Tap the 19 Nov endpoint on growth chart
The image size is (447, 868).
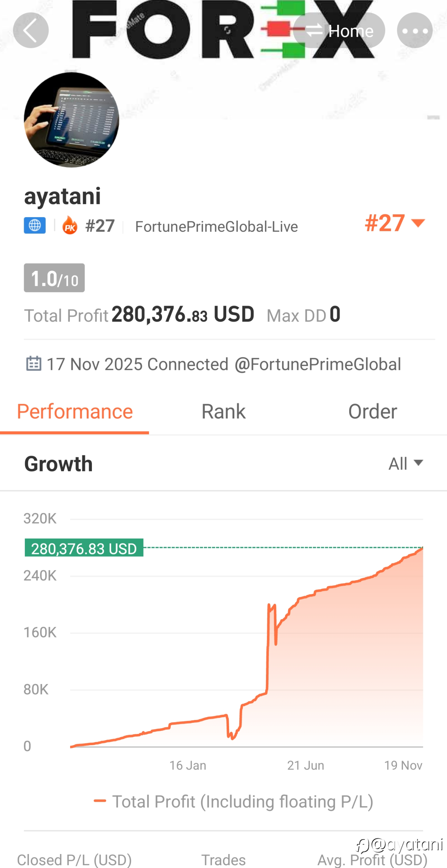pyautogui.click(x=422, y=549)
